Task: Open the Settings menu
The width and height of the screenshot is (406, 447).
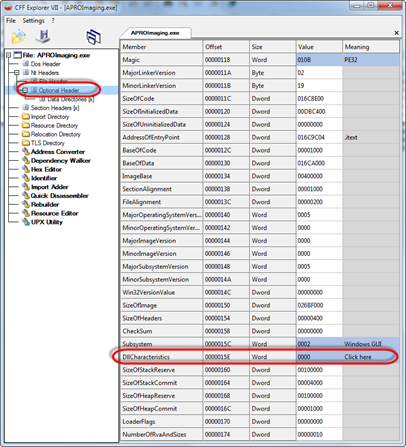Action: (x=33, y=21)
